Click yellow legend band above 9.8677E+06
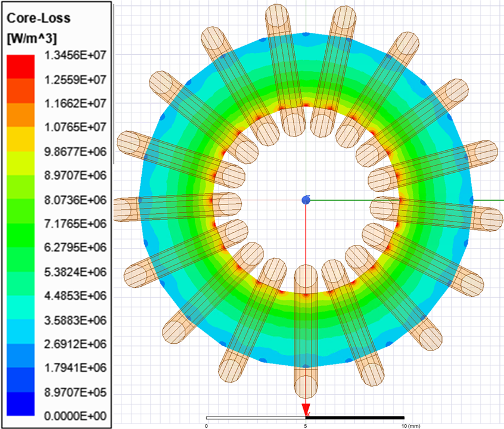This screenshot has height=429, width=504. tap(20, 139)
